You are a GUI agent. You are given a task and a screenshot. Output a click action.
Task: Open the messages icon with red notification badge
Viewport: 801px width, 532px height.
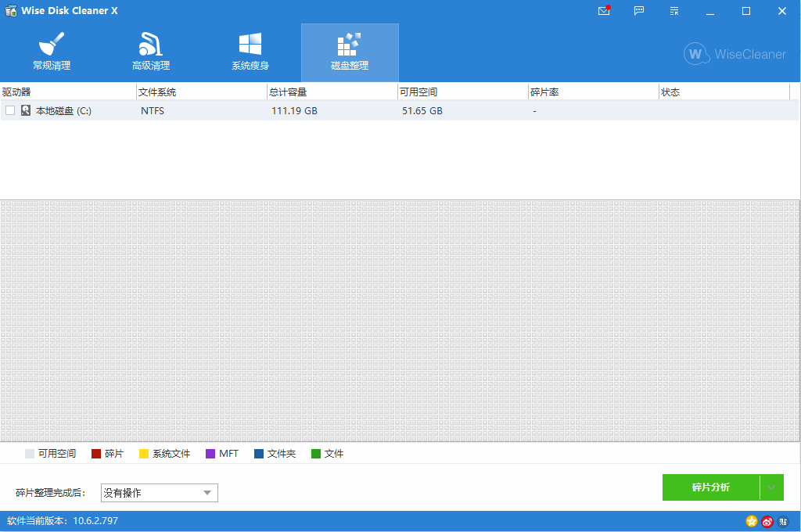click(x=602, y=11)
